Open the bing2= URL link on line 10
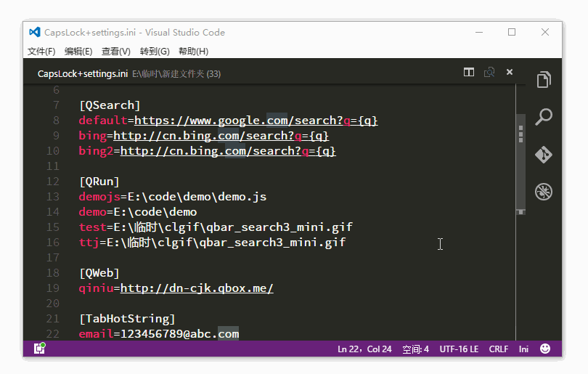Viewport: 588px width, 374px height. [x=228, y=151]
